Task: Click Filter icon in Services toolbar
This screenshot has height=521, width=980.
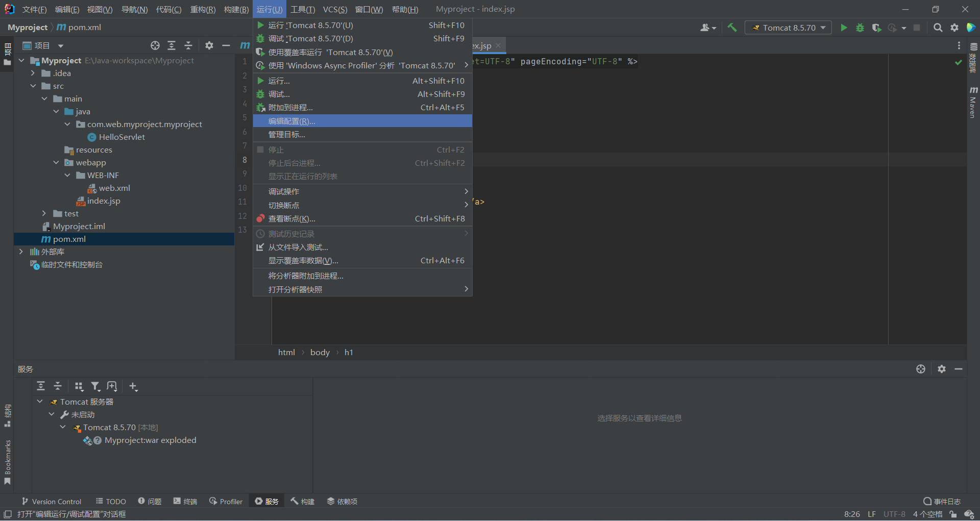Action: click(95, 386)
